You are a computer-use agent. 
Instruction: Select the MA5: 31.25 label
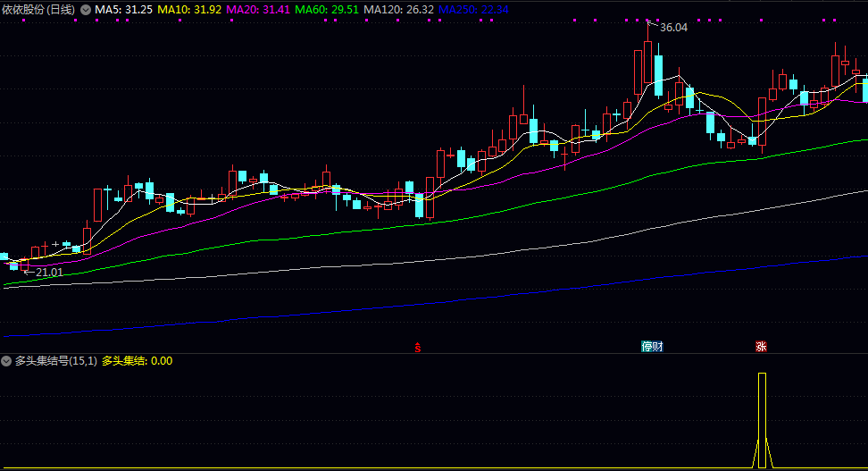coord(123,9)
